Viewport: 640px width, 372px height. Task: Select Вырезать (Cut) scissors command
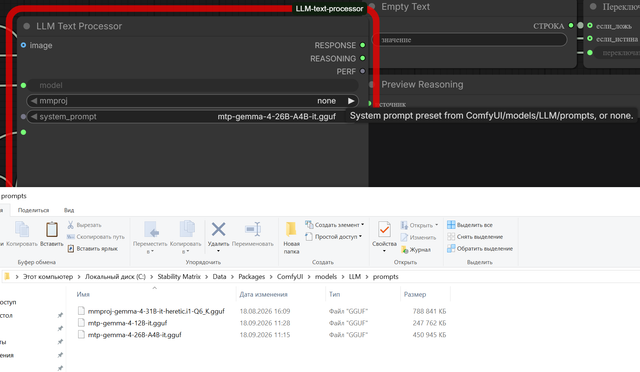(x=84, y=225)
